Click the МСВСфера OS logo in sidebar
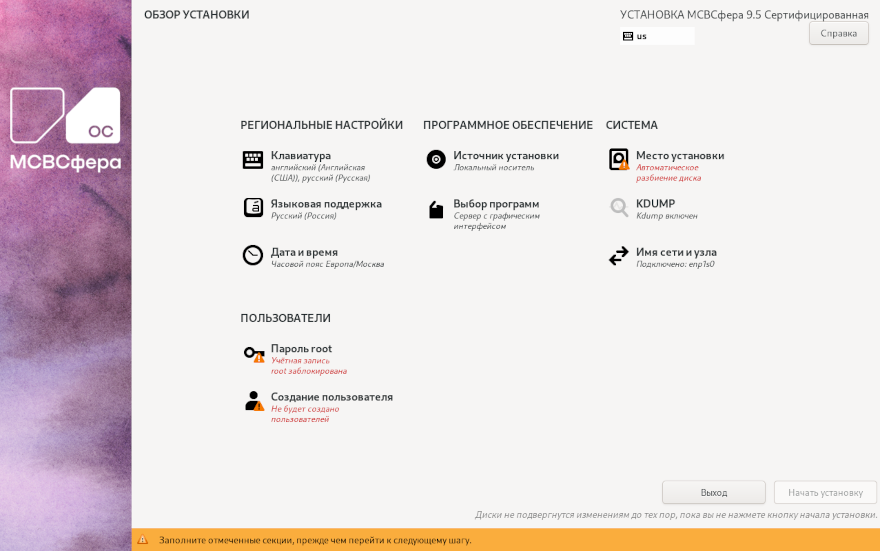The height and width of the screenshot is (551, 880). click(65, 130)
